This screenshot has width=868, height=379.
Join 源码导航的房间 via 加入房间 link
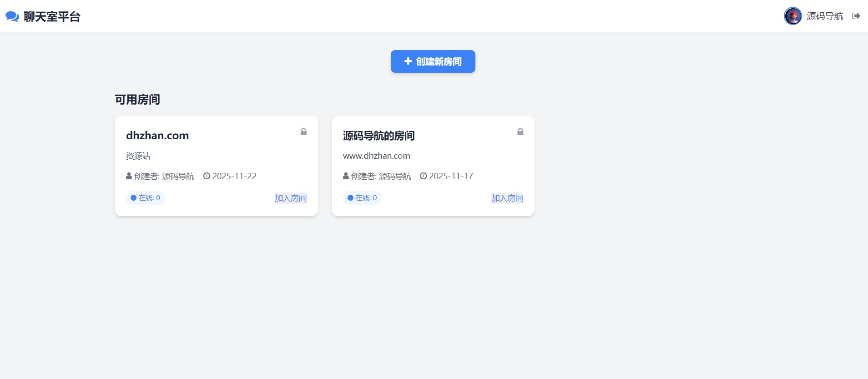coord(507,198)
